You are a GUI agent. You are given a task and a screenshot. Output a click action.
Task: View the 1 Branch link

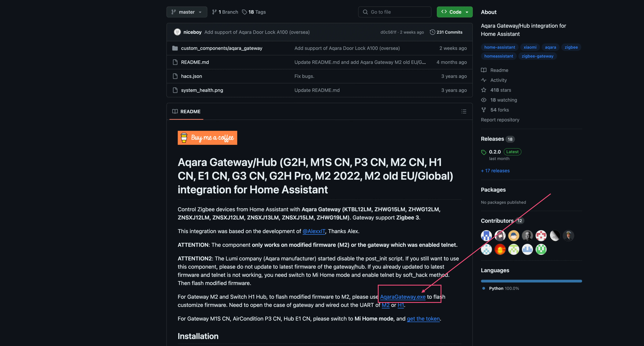point(225,12)
